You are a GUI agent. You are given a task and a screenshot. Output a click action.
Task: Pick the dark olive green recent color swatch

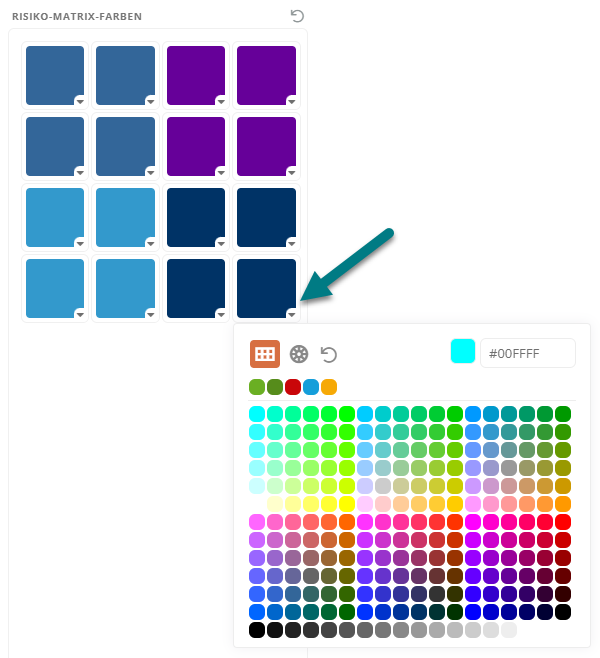click(275, 387)
